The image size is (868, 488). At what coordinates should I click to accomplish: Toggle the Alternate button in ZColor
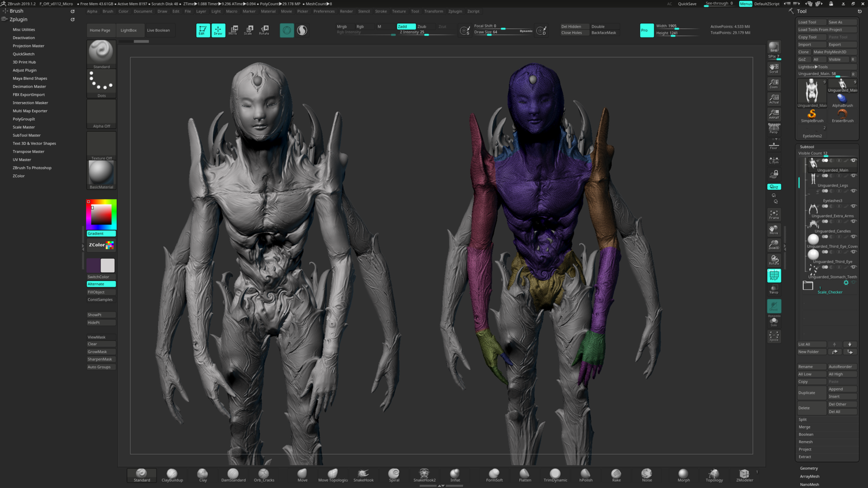click(x=101, y=284)
